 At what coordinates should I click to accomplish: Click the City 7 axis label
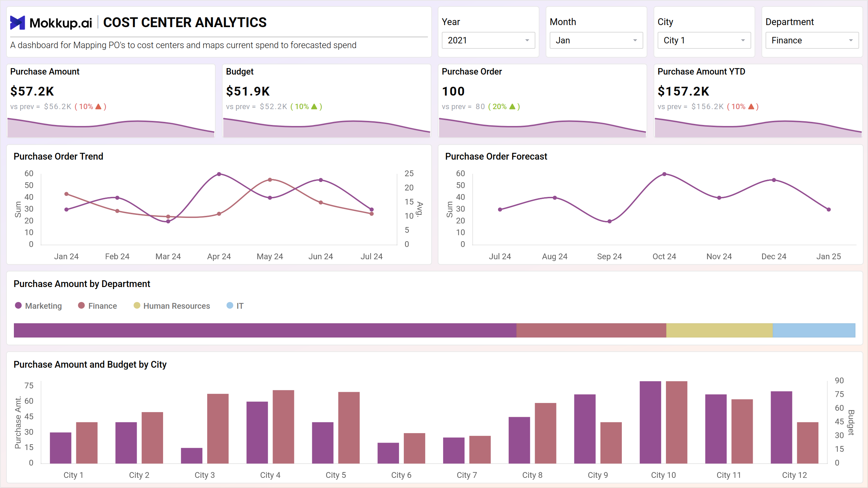pyautogui.click(x=467, y=475)
